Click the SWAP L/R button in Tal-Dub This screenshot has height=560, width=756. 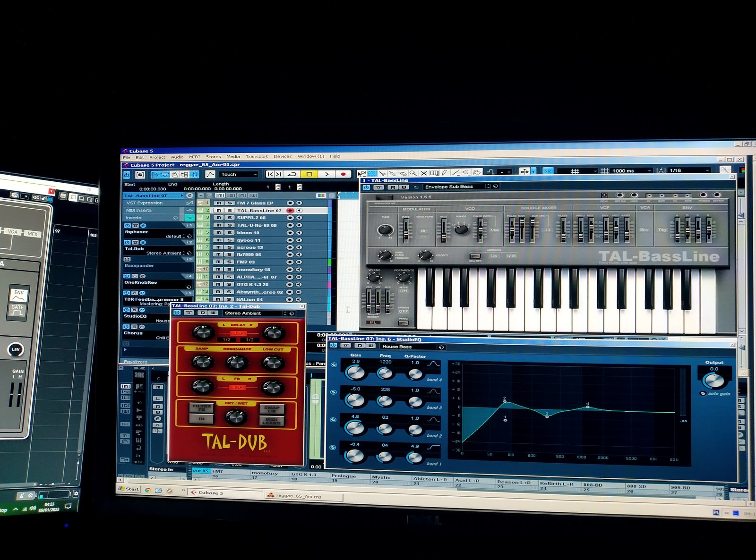pyautogui.click(x=272, y=409)
